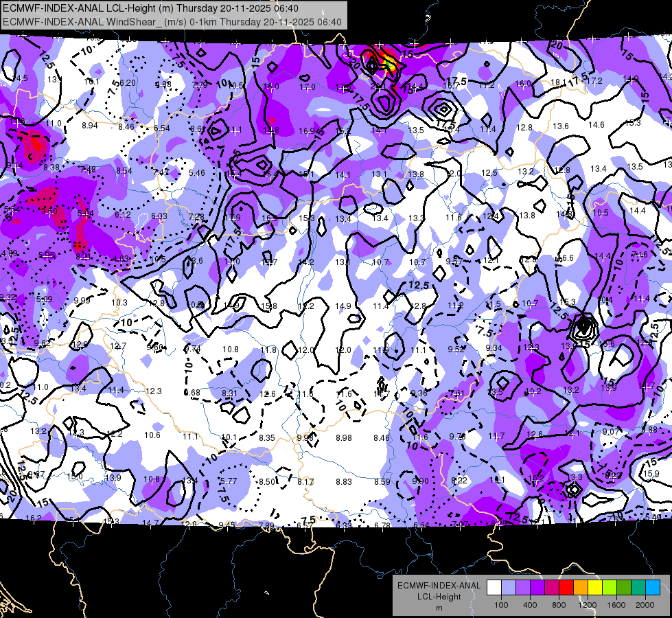Screen dimensions: 672x618
Task: Click the map value '9.90'
Action: [420, 481]
